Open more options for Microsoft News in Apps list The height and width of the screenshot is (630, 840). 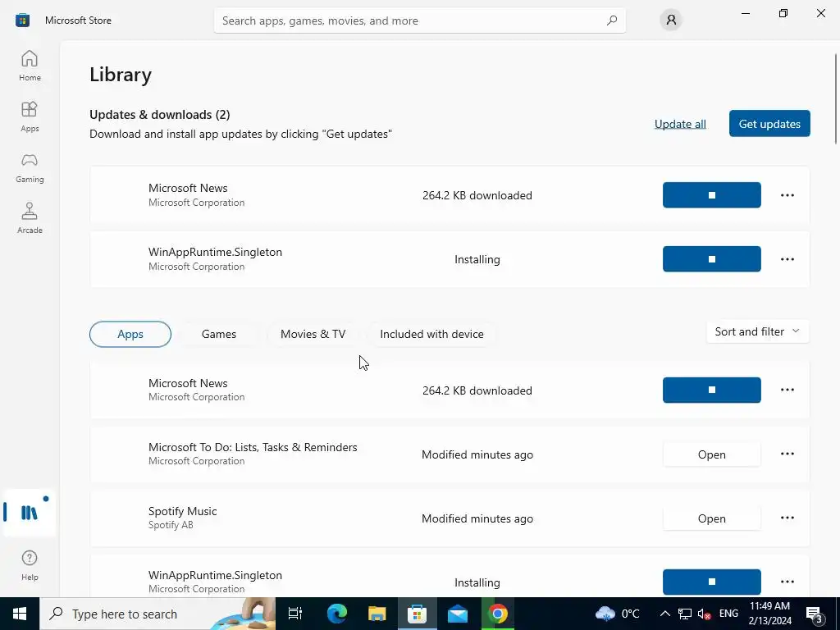787,390
